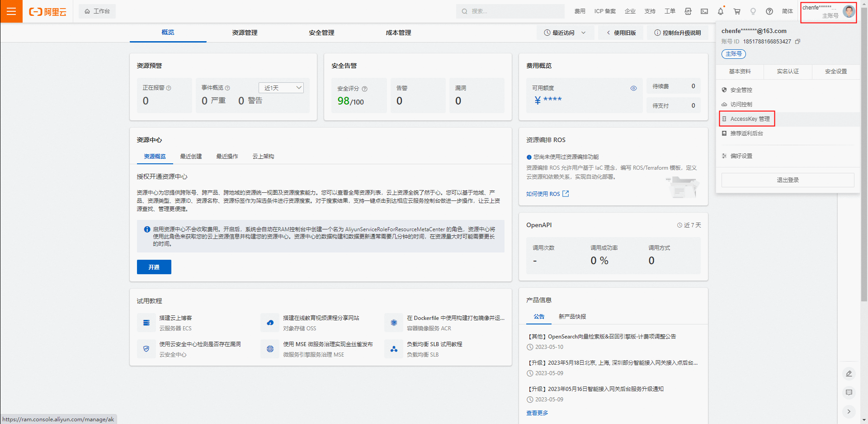Open the orange hamburger menu
This screenshot has width=868, height=424.
point(11,11)
